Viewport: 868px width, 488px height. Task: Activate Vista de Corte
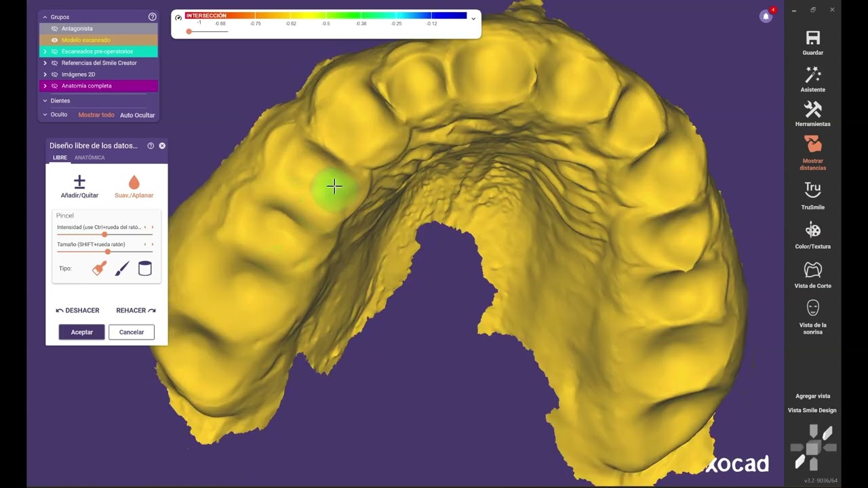[x=812, y=269]
